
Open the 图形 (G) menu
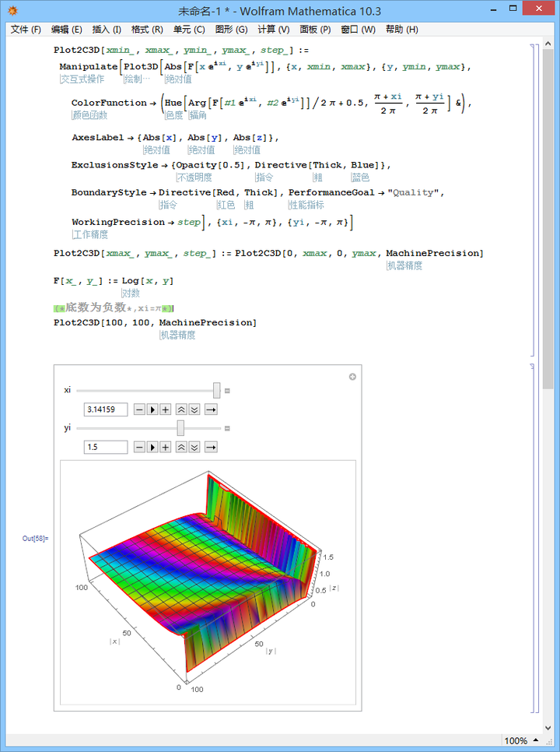click(231, 30)
